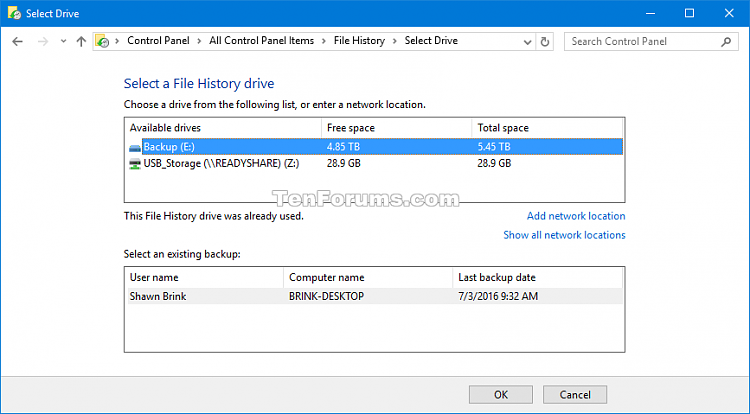750x414 pixels.
Task: Click the 28.9 GB free space cell
Action: [x=343, y=163]
